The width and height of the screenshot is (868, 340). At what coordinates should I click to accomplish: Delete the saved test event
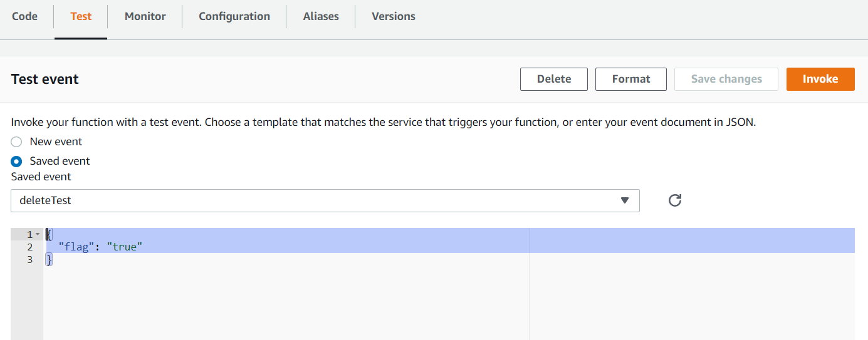[554, 79]
